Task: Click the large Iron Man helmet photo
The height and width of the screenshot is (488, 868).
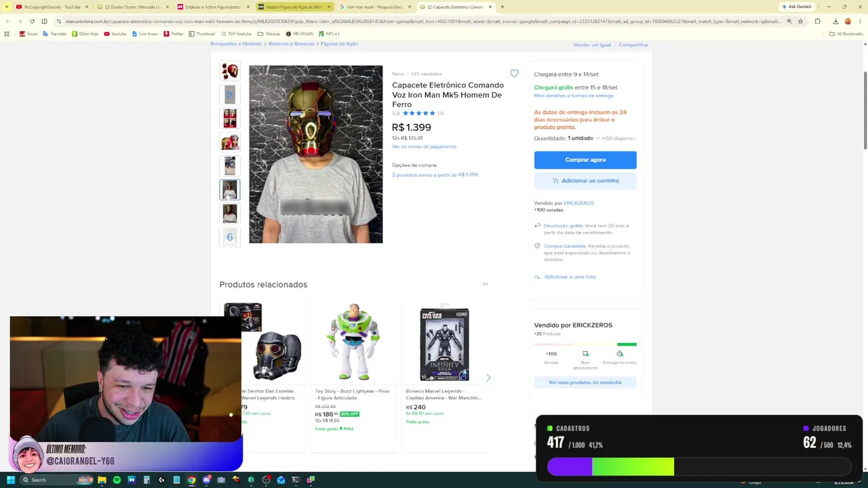Action: [316, 154]
